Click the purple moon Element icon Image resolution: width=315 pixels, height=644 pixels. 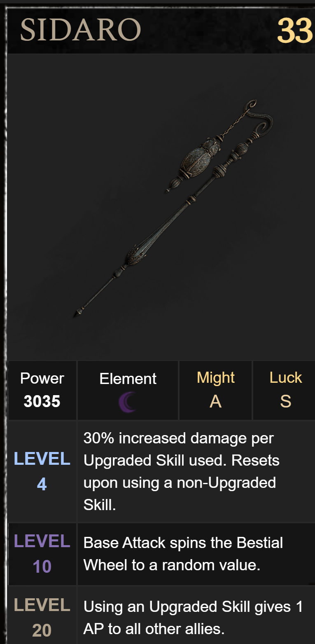127,402
